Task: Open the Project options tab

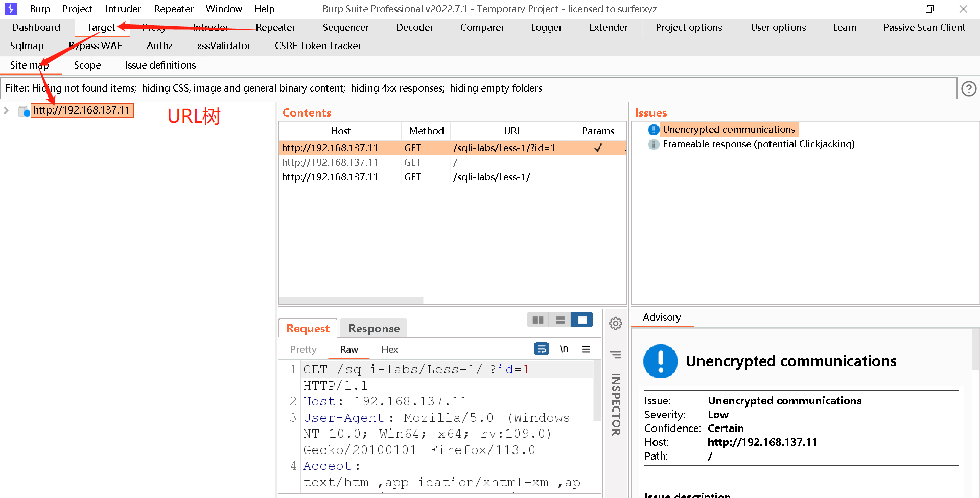Action: [689, 27]
